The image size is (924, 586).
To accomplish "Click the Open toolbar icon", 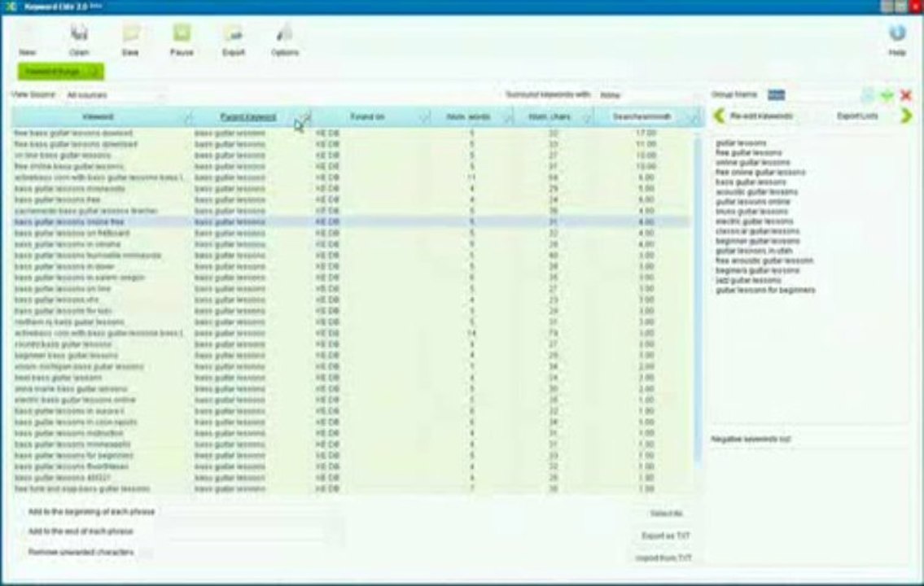I will coord(78,39).
